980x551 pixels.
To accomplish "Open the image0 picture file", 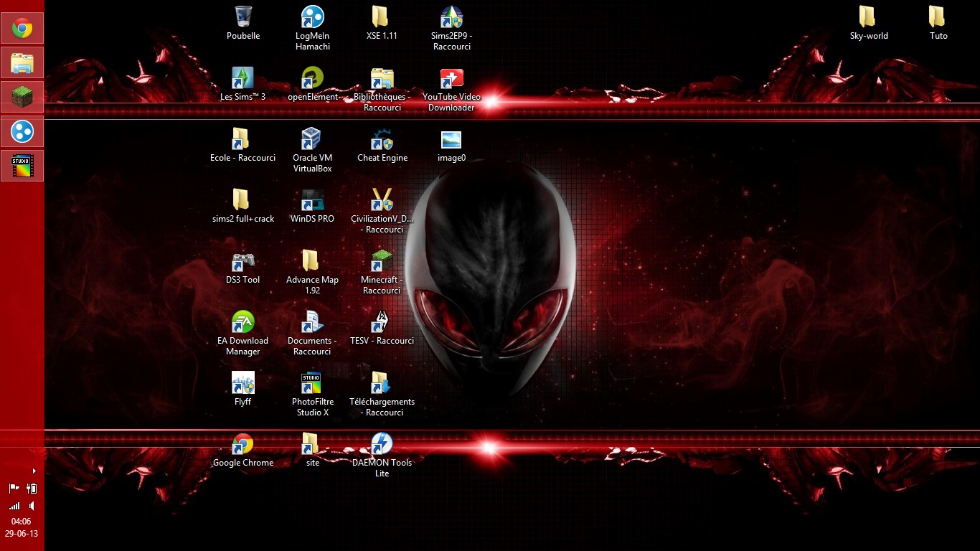I will pyautogui.click(x=452, y=145).
